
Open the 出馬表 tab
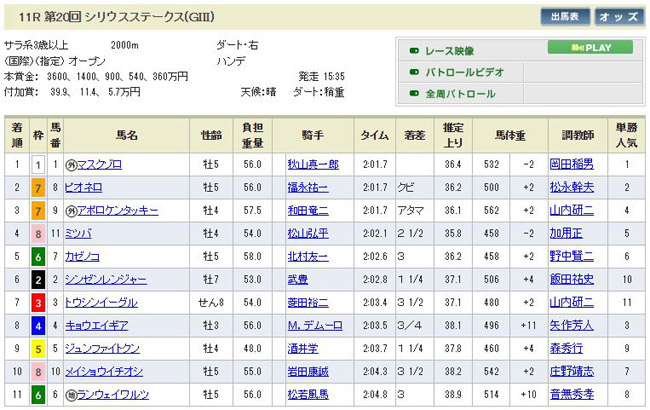tap(564, 17)
